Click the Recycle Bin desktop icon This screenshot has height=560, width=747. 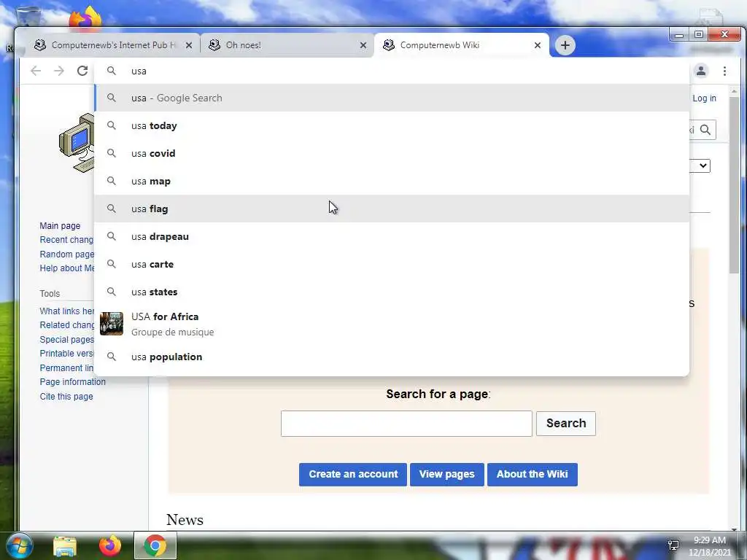click(x=28, y=17)
